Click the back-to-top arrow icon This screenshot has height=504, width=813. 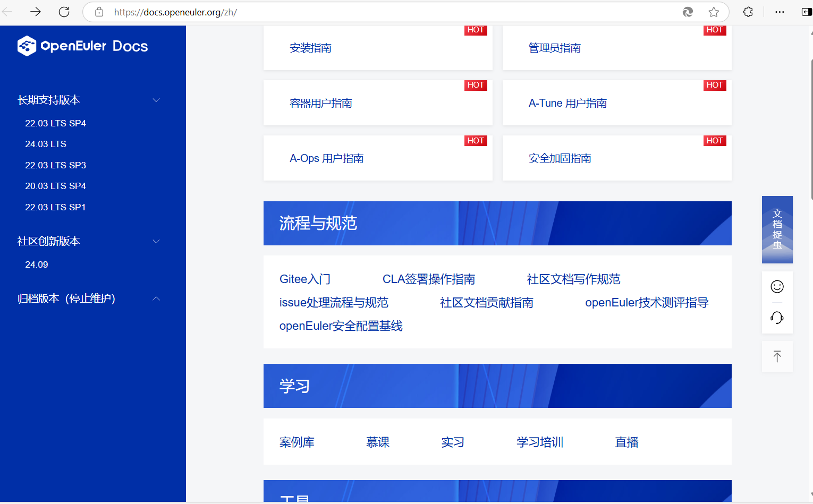(777, 357)
